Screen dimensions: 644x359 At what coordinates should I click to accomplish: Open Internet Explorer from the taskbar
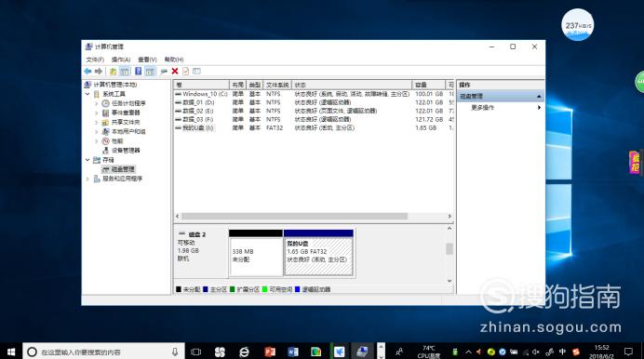click(244, 352)
